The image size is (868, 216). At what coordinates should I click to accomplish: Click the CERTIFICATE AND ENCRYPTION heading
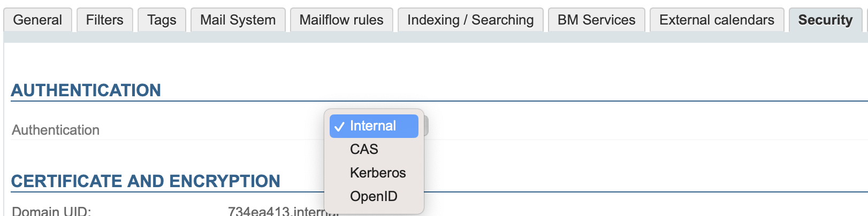tap(146, 181)
